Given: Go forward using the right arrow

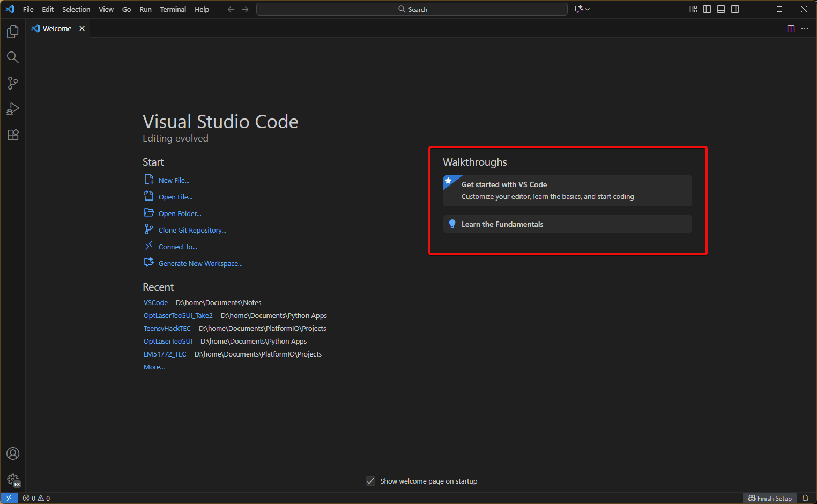Looking at the screenshot, I should [245, 9].
